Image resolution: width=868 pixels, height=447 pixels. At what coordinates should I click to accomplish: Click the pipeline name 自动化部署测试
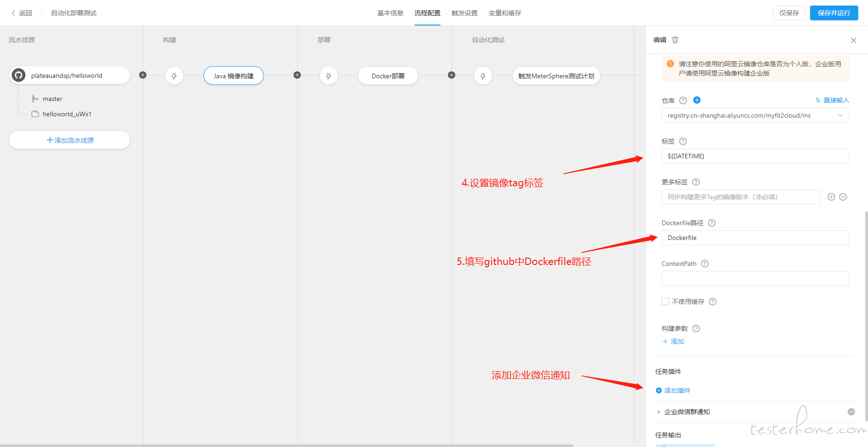tap(74, 13)
